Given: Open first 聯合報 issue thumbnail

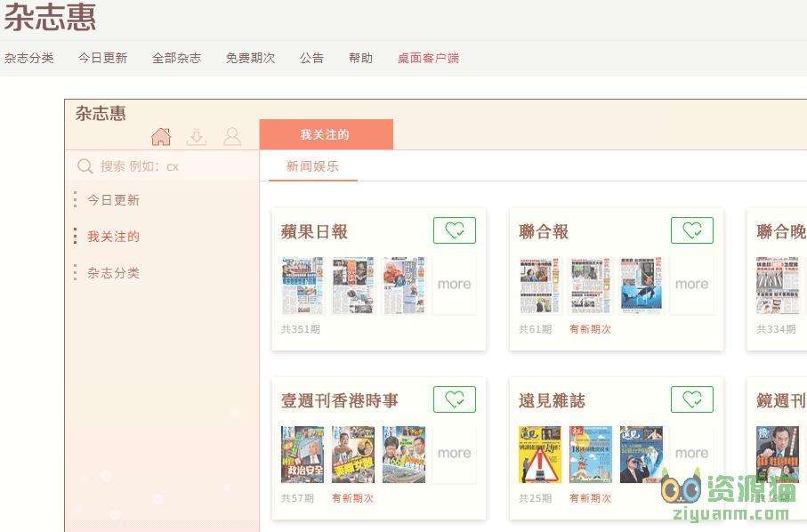Looking at the screenshot, I should coord(540,286).
